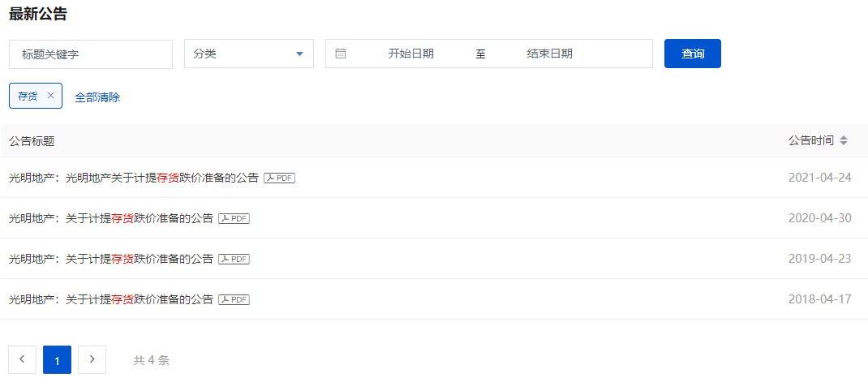This screenshot has height=378, width=868.
Task: Clear all filters with 全部清除
Action: point(97,97)
